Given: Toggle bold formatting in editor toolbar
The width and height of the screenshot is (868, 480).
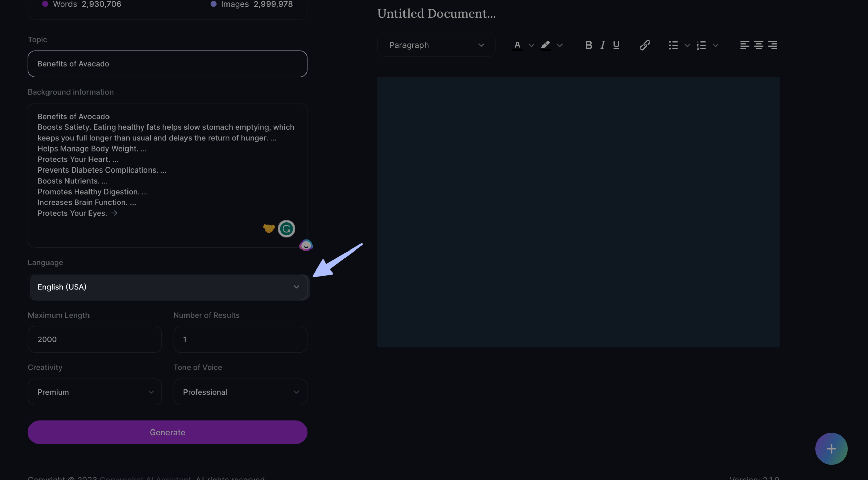Looking at the screenshot, I should coord(589,45).
